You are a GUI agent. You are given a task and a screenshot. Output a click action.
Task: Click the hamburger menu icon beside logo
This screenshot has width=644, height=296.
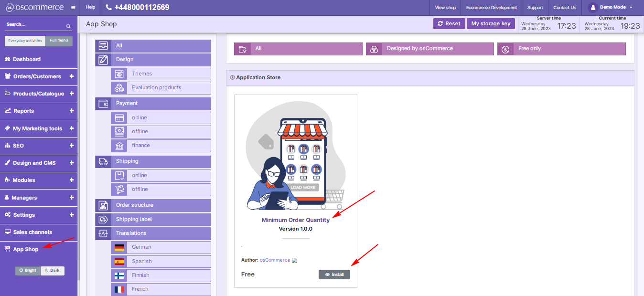pyautogui.click(x=73, y=8)
